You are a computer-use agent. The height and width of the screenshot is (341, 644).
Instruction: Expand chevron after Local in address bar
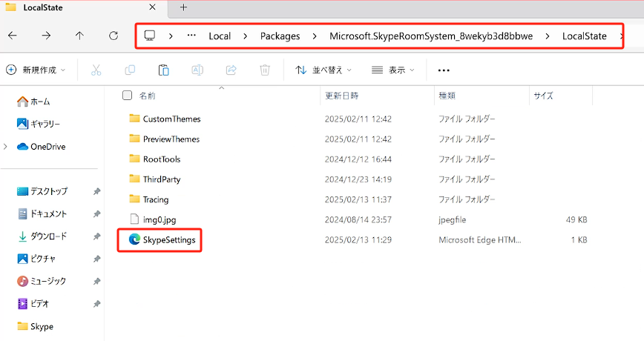click(x=245, y=36)
